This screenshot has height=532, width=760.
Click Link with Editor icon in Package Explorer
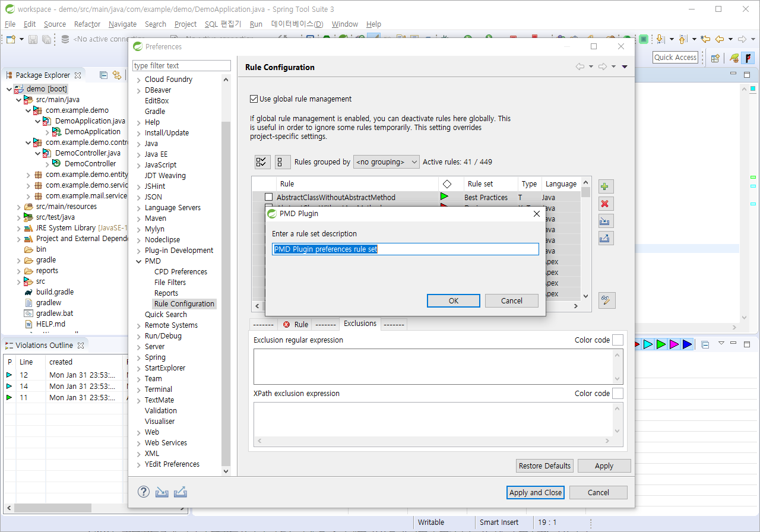pyautogui.click(x=117, y=75)
